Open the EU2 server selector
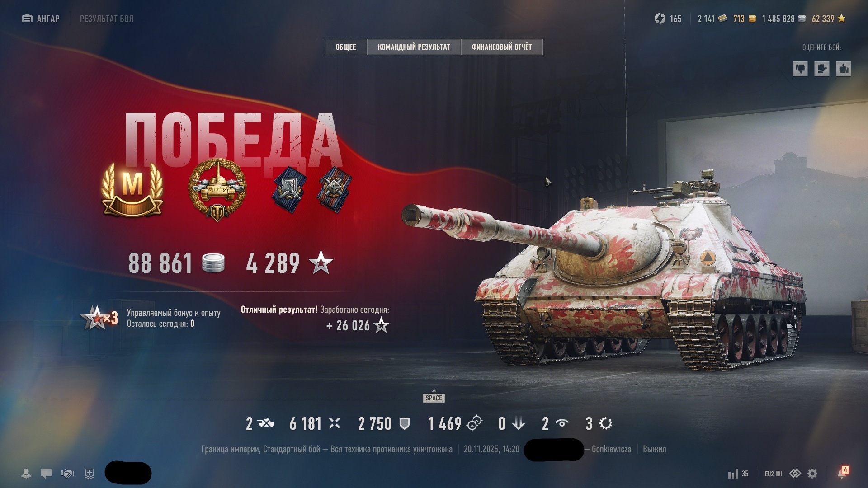868x488 pixels. (x=774, y=474)
